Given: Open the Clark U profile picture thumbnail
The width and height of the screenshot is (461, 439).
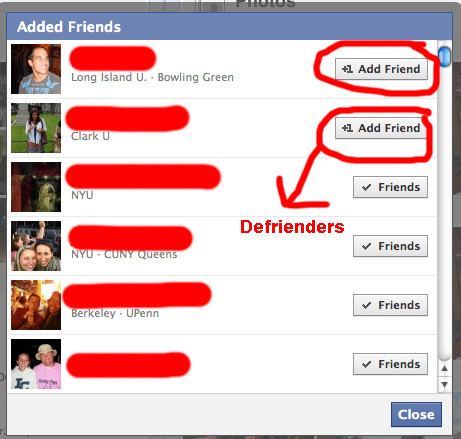Looking at the screenshot, I should [36, 128].
